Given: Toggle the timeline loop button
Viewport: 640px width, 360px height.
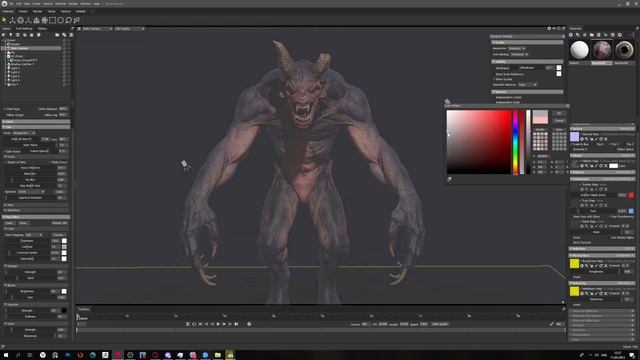Looking at the screenshot, I should click(x=194, y=324).
